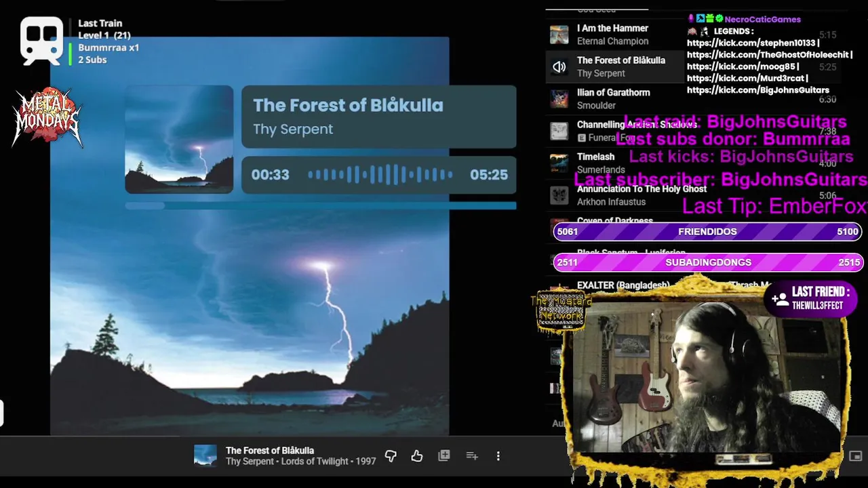
Task: Open the kick.com/TheGhostOfHoleechit link
Action: click(x=768, y=55)
